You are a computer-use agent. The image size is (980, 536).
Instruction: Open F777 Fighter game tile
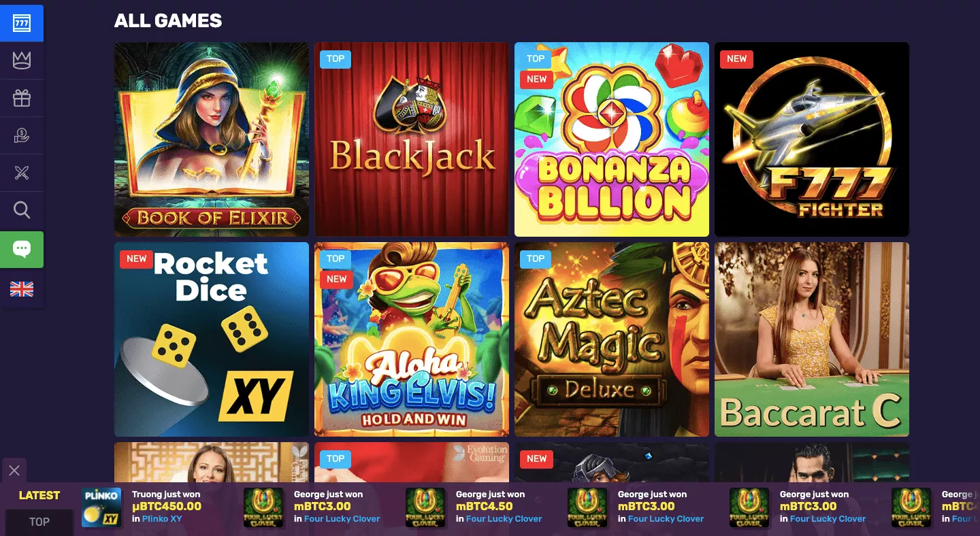coord(812,139)
